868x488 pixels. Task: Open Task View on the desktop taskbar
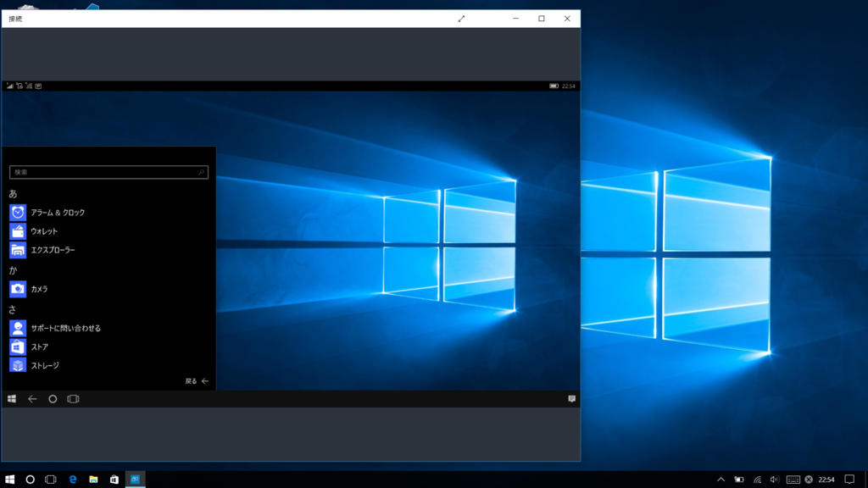click(50, 480)
